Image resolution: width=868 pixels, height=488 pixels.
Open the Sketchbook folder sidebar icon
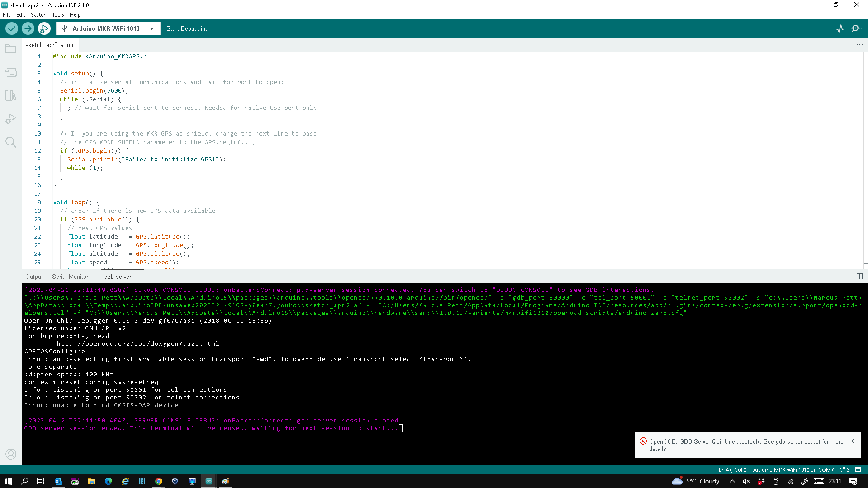pyautogui.click(x=11, y=49)
